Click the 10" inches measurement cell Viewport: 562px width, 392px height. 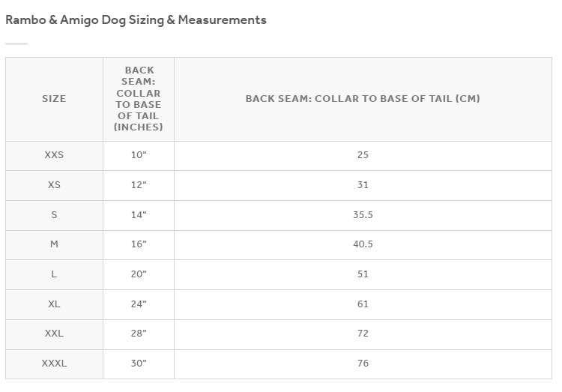click(x=139, y=155)
